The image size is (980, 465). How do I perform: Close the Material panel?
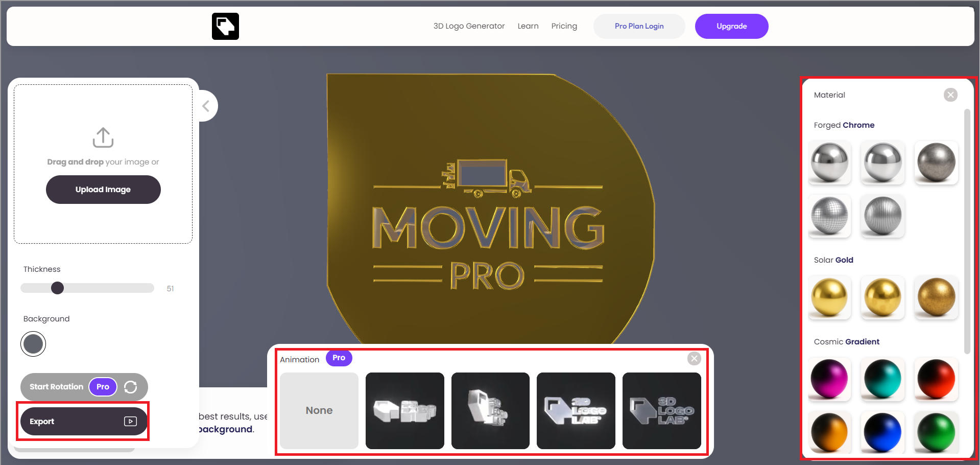pos(950,95)
